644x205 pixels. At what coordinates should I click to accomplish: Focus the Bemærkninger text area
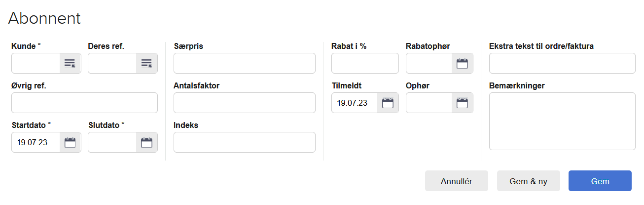[x=562, y=121]
